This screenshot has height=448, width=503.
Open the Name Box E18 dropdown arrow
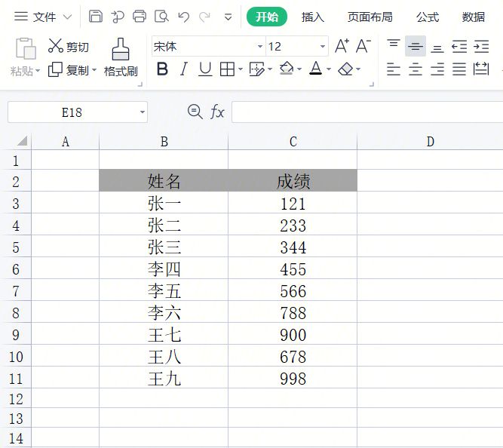(142, 112)
